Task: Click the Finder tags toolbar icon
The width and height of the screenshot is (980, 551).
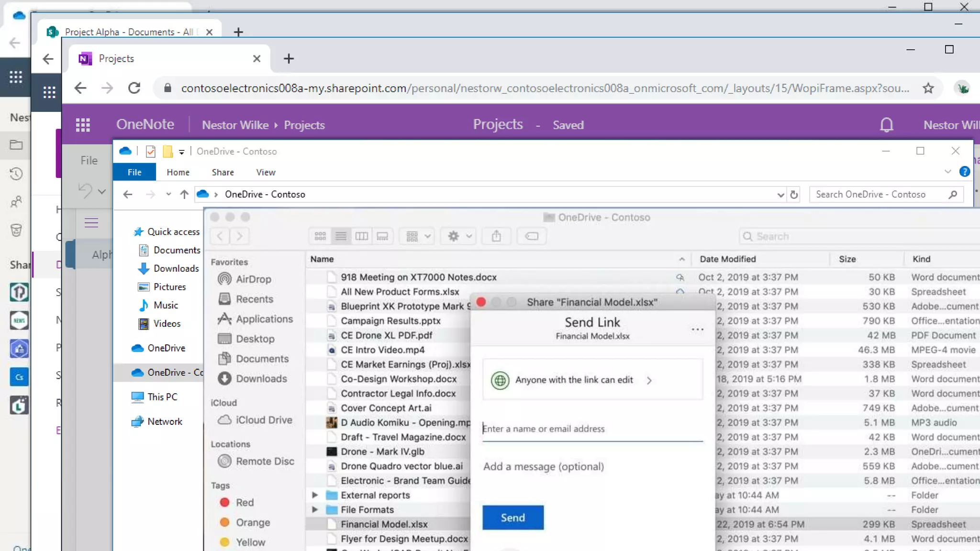Action: click(531, 236)
